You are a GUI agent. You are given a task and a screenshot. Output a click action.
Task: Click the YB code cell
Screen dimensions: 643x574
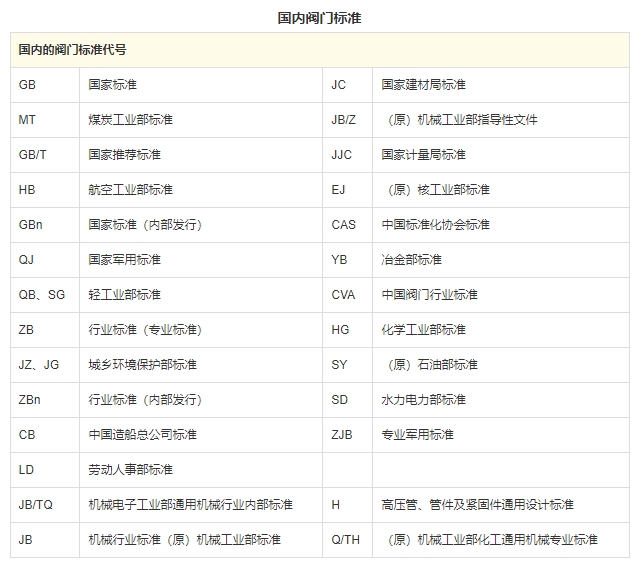[x=347, y=260]
